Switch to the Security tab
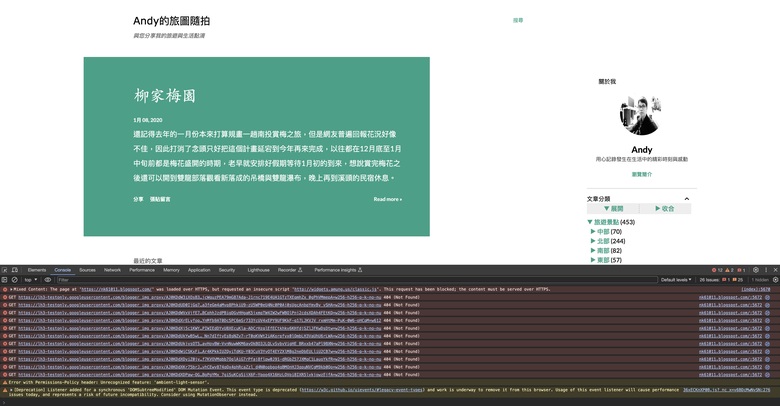Image resolution: width=780 pixels, height=406 pixels. [227, 270]
